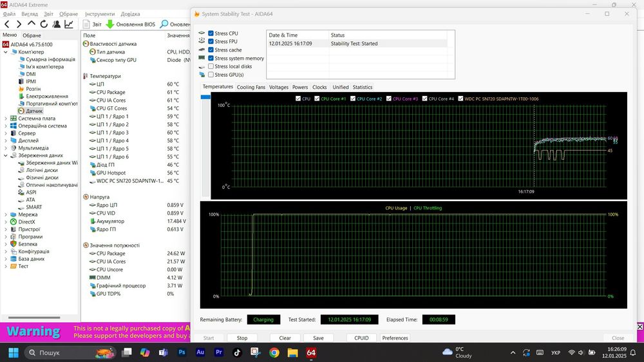This screenshot has height=362, width=644.
Task: Expand the Мережа tree node
Action: click(x=6, y=214)
